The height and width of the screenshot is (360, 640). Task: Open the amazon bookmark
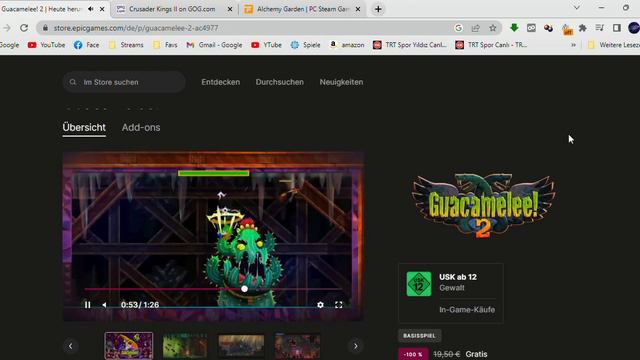click(x=347, y=45)
